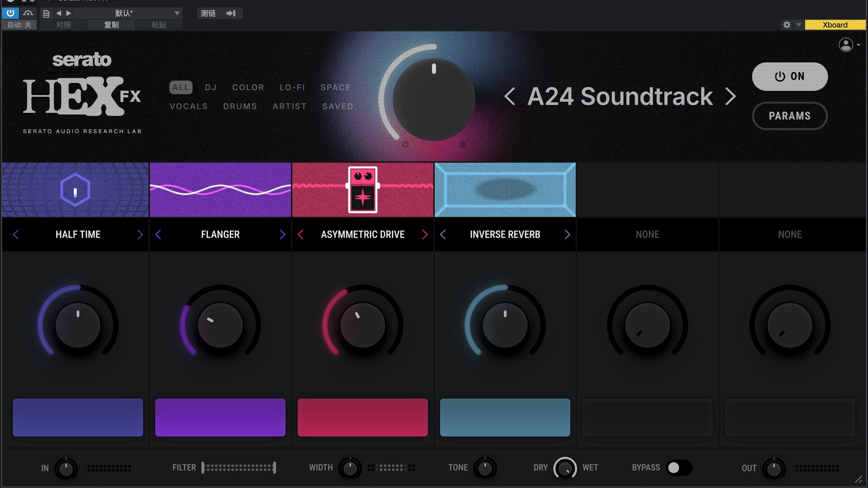Go to previous host preset arrow
Screen dimensions: 868x488
point(58,13)
